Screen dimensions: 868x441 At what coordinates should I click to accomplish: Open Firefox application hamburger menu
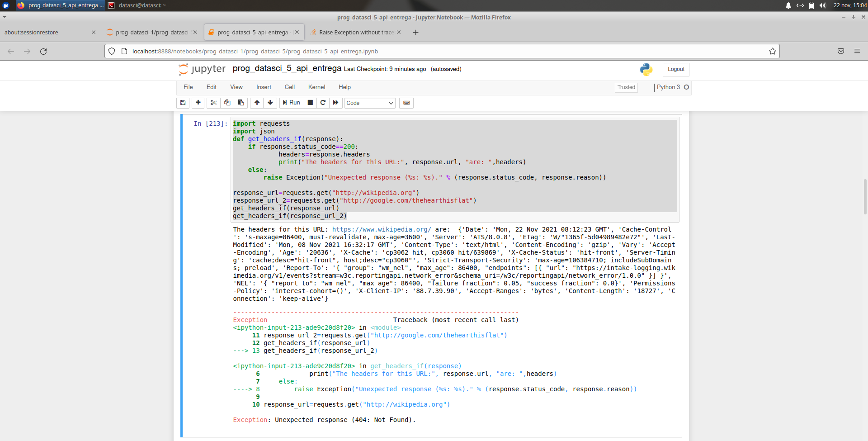click(857, 51)
